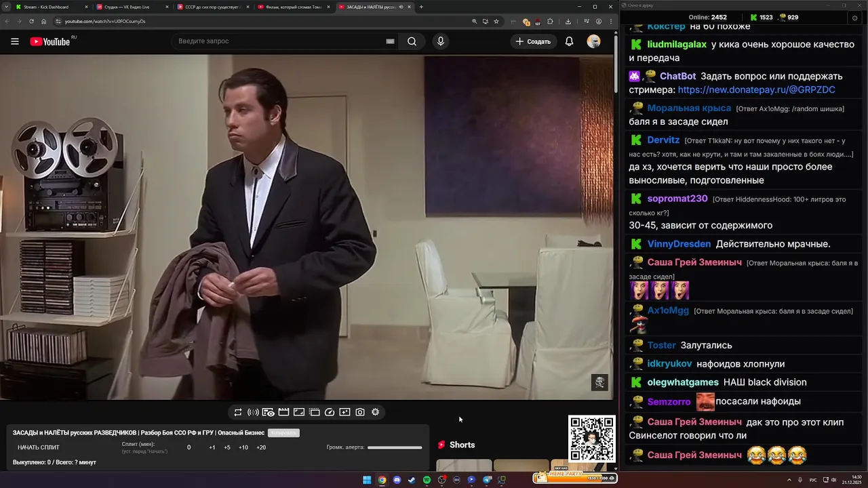Expand the tab search dropdown arrow
868x488 pixels.
[x=6, y=7]
